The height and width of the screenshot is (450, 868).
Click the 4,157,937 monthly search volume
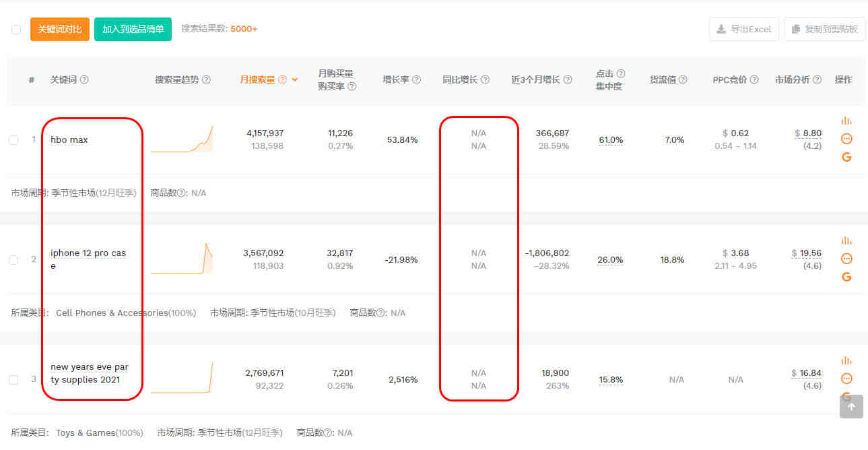coord(265,133)
